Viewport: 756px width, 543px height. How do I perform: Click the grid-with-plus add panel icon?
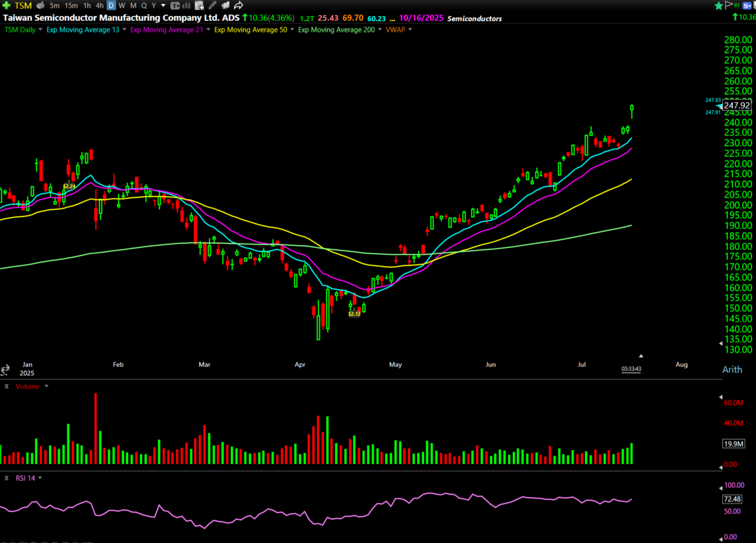point(199,5)
